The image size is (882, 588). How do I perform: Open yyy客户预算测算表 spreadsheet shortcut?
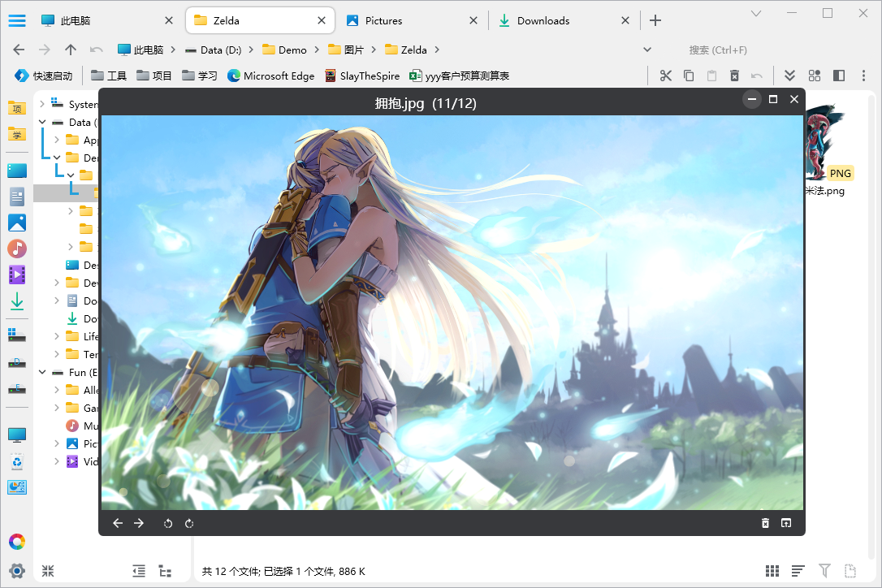459,76
